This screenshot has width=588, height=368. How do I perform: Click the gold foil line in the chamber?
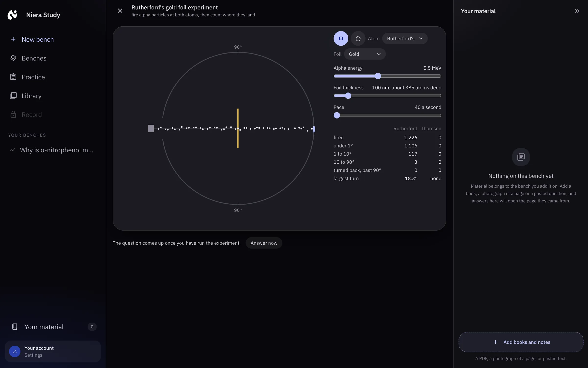click(x=238, y=128)
